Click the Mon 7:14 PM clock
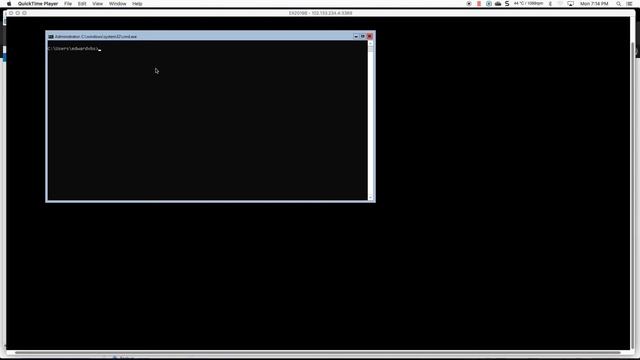 point(594,4)
